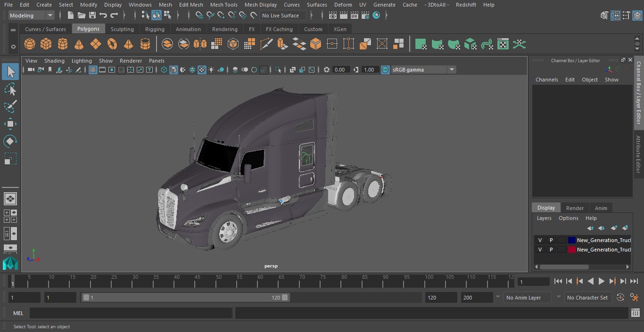Viewport: 644px width, 332px height.
Task: Click the Save scene icon
Action: click(92, 16)
